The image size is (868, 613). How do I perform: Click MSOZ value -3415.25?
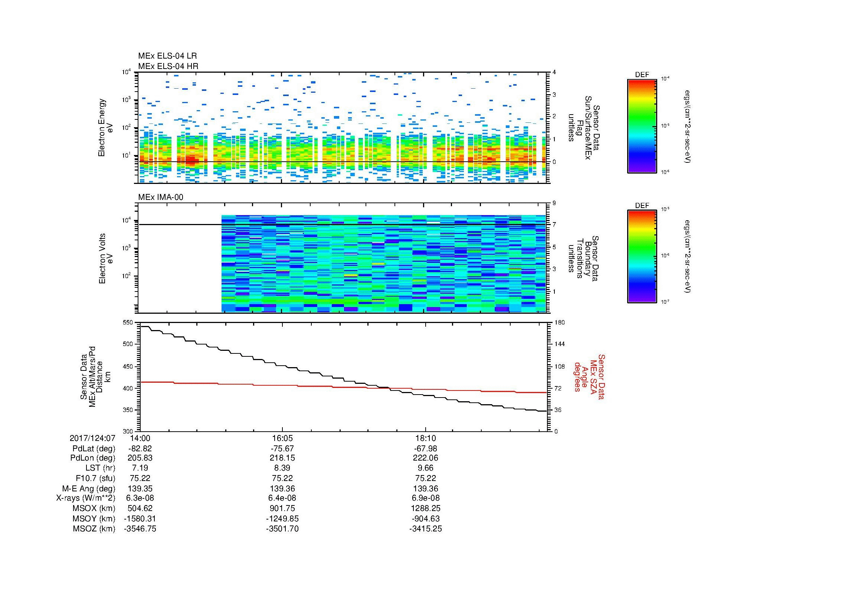click(425, 529)
